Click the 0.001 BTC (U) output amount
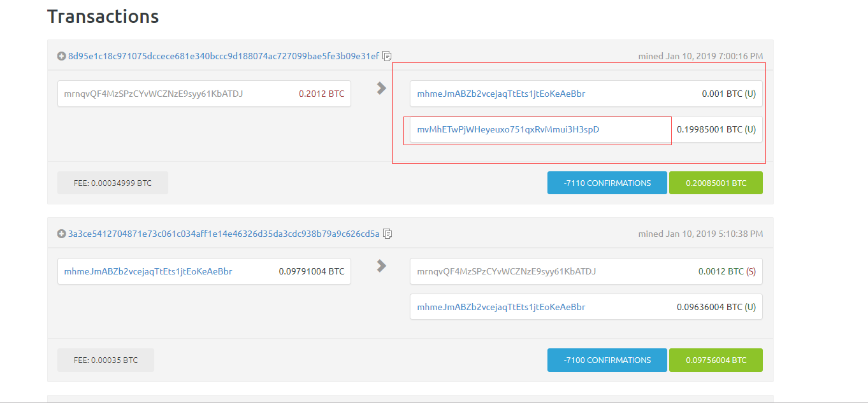The image size is (868, 405). pos(729,94)
